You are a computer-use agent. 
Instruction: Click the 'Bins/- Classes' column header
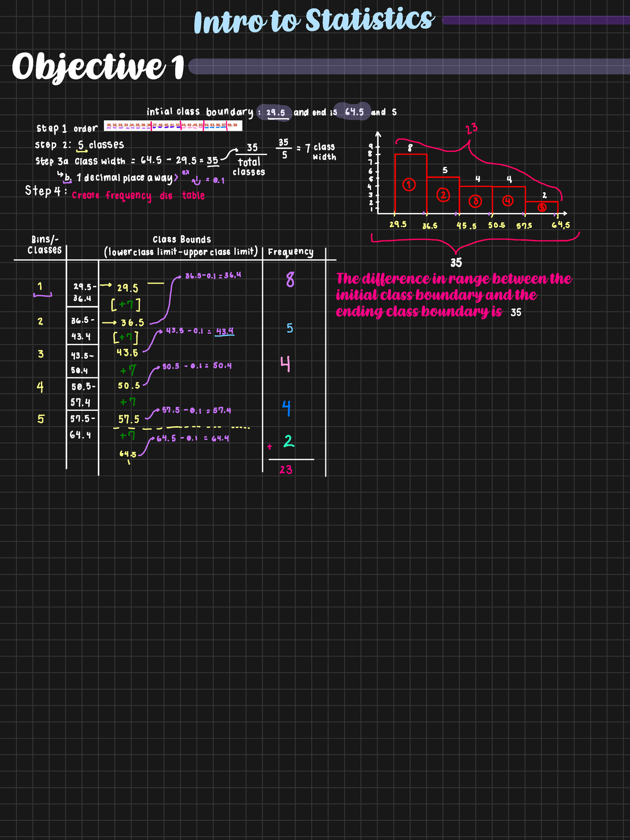[x=45, y=245]
